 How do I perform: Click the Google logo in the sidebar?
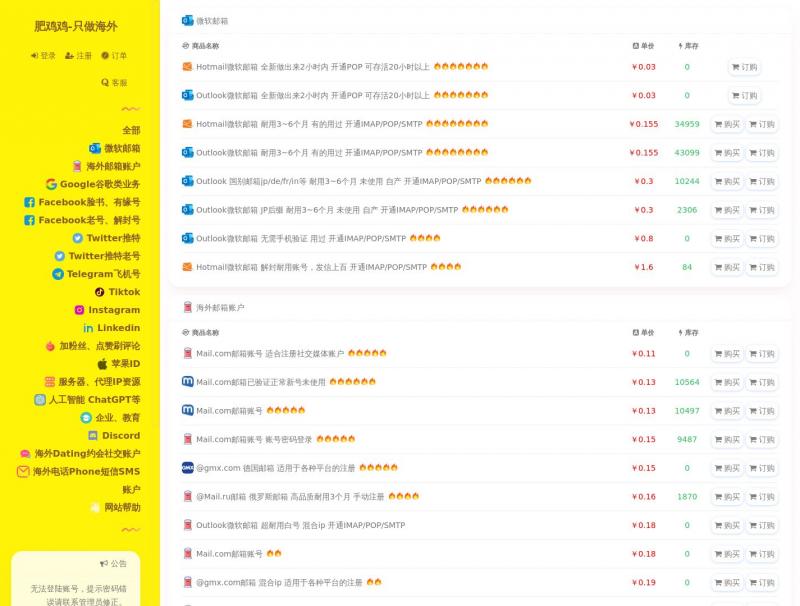click(x=51, y=184)
